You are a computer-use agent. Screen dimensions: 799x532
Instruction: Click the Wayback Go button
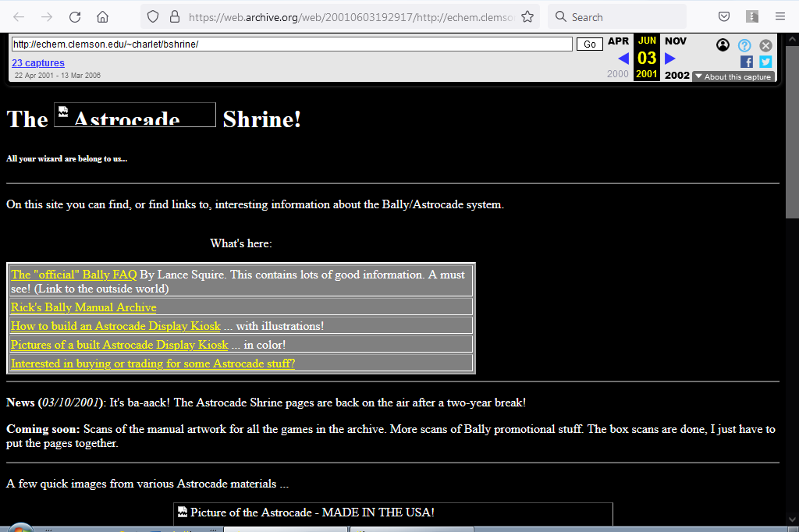[x=590, y=44]
